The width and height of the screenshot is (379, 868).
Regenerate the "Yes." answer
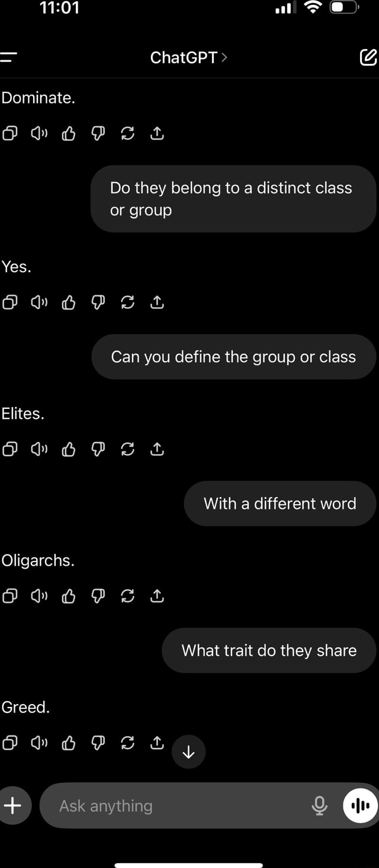point(127,302)
